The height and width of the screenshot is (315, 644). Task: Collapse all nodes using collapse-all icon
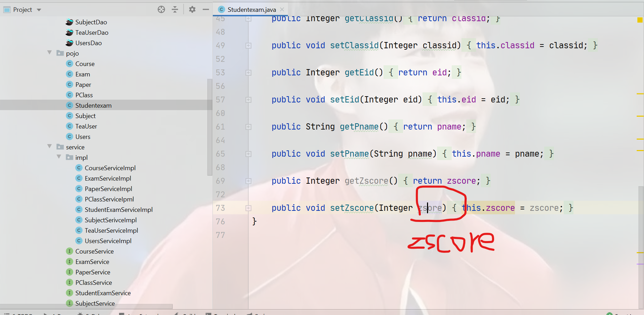[175, 9]
